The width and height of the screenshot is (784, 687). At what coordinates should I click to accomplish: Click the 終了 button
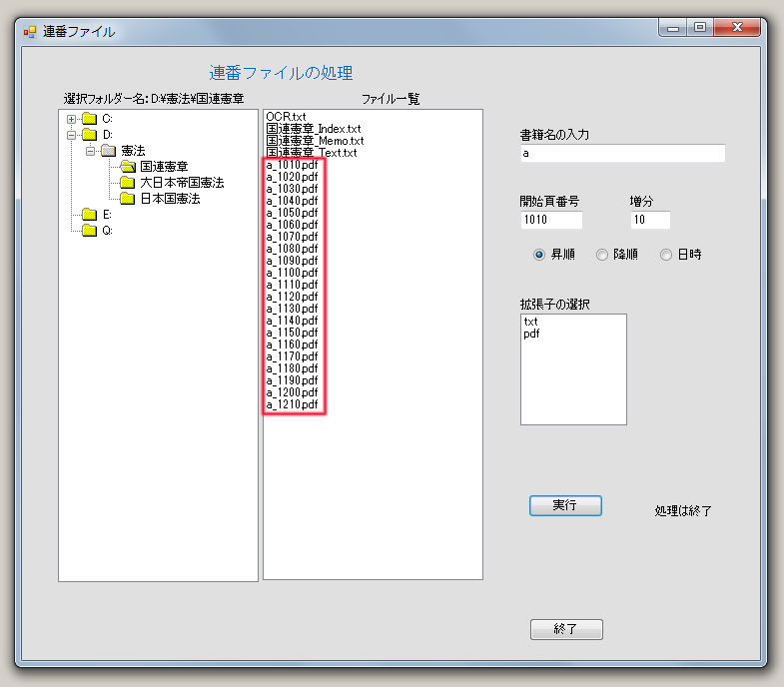pyautogui.click(x=566, y=629)
